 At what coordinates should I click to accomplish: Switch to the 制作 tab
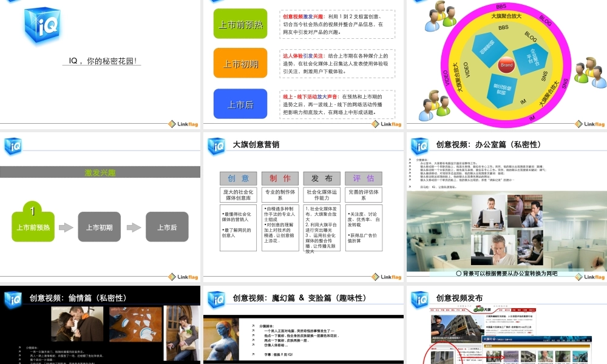[x=279, y=178]
